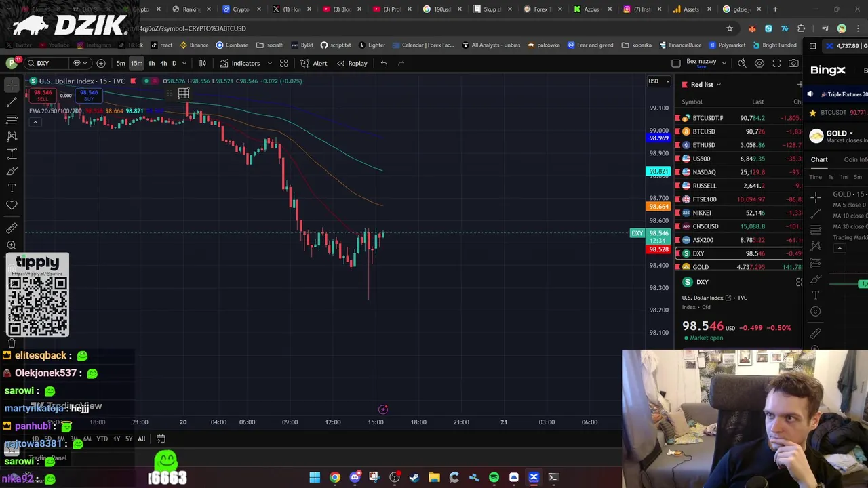This screenshot has width=868, height=488.
Task: Click the red SELL 98.546 button
Action: (43, 96)
